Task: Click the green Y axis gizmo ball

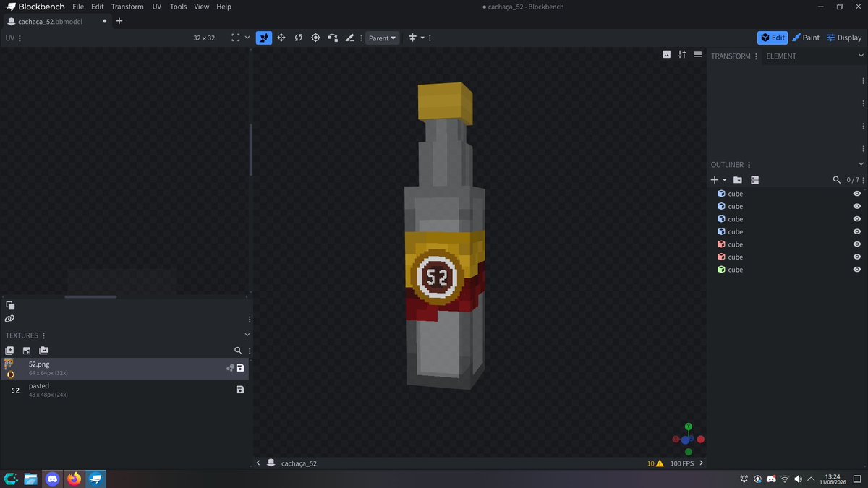Action: (689, 427)
